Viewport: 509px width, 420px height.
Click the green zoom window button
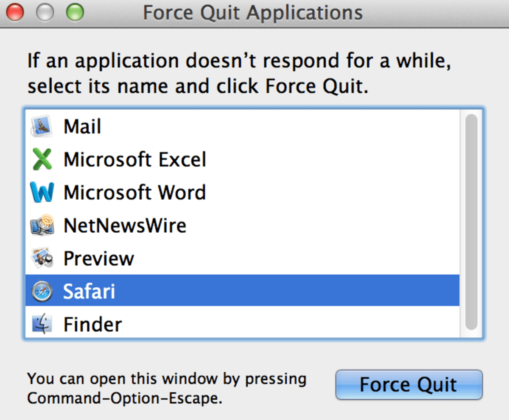(x=76, y=12)
